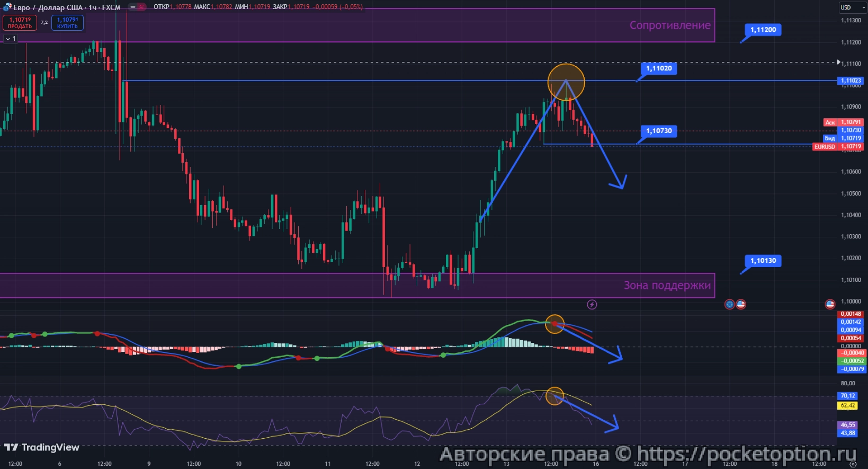868x469 pixels.
Task: Click the EUR/USD flag symbol icon
Action: 7,7
